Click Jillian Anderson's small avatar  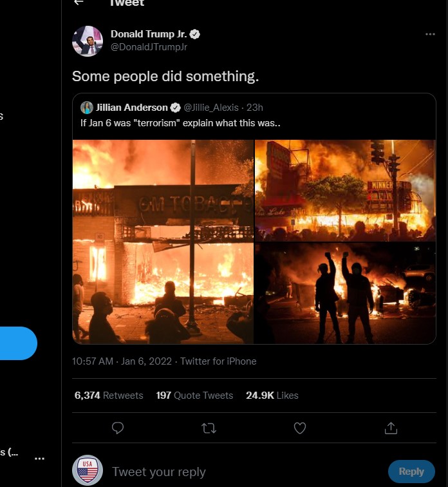coord(87,107)
